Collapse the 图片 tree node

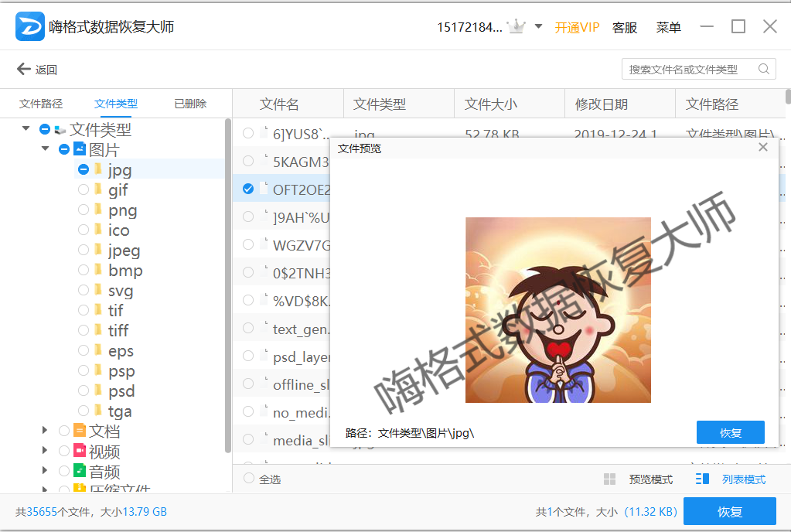pyautogui.click(x=46, y=148)
